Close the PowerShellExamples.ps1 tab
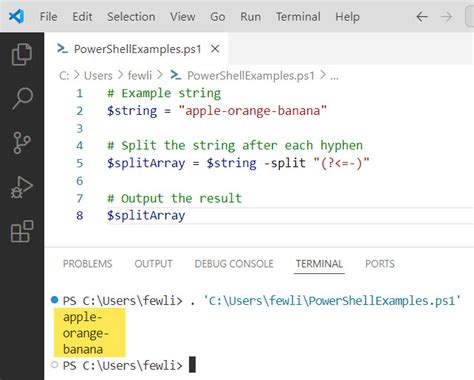Viewport: 474px width, 380px height. click(x=215, y=49)
